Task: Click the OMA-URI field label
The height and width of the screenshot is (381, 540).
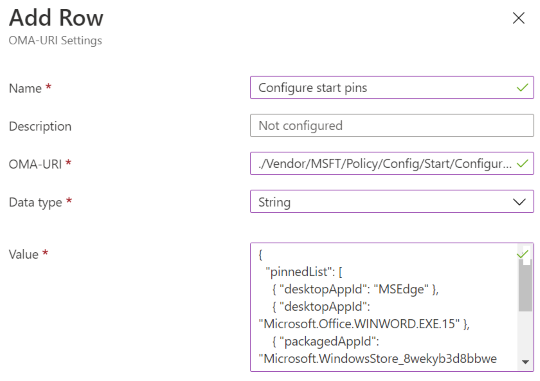Action: click(x=35, y=164)
